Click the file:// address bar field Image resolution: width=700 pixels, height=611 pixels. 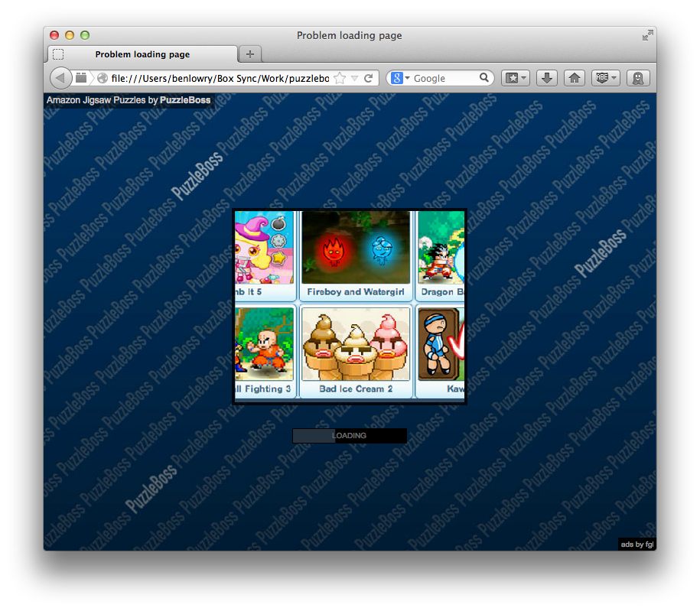click(x=220, y=78)
